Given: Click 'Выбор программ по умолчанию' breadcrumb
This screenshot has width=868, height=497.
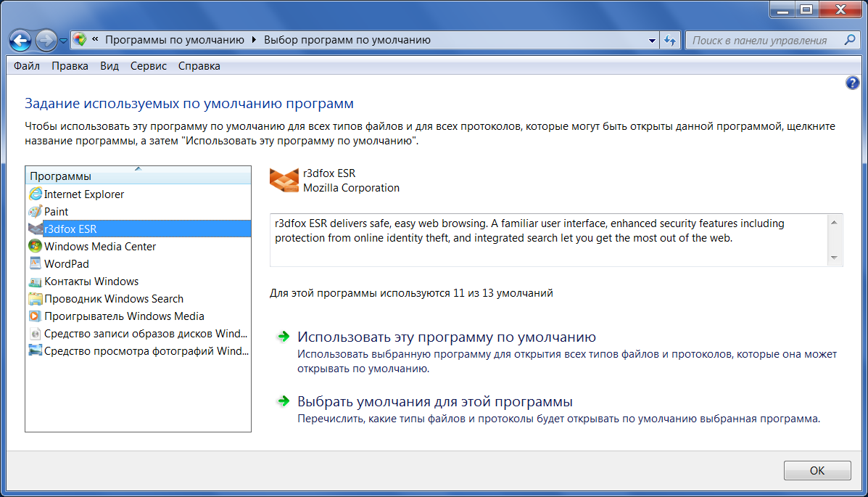Looking at the screenshot, I should 347,40.
